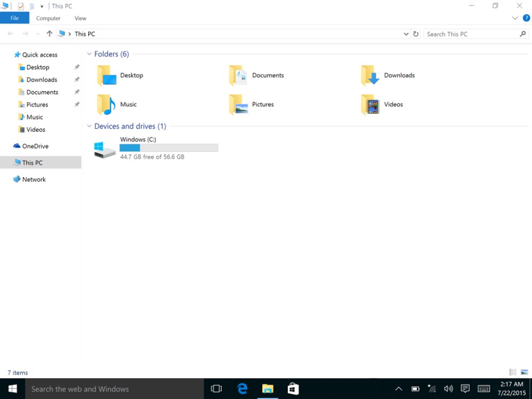Open the Help question mark icon
The image size is (532, 399).
point(526,18)
